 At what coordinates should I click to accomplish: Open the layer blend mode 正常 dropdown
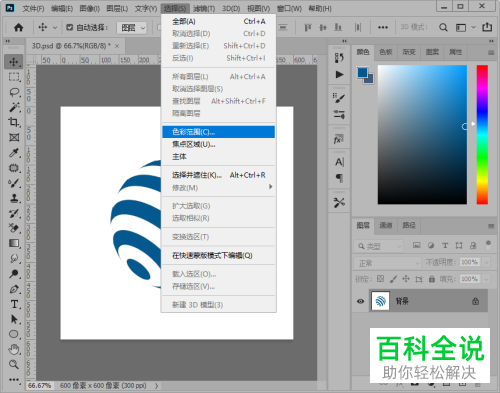click(x=387, y=263)
